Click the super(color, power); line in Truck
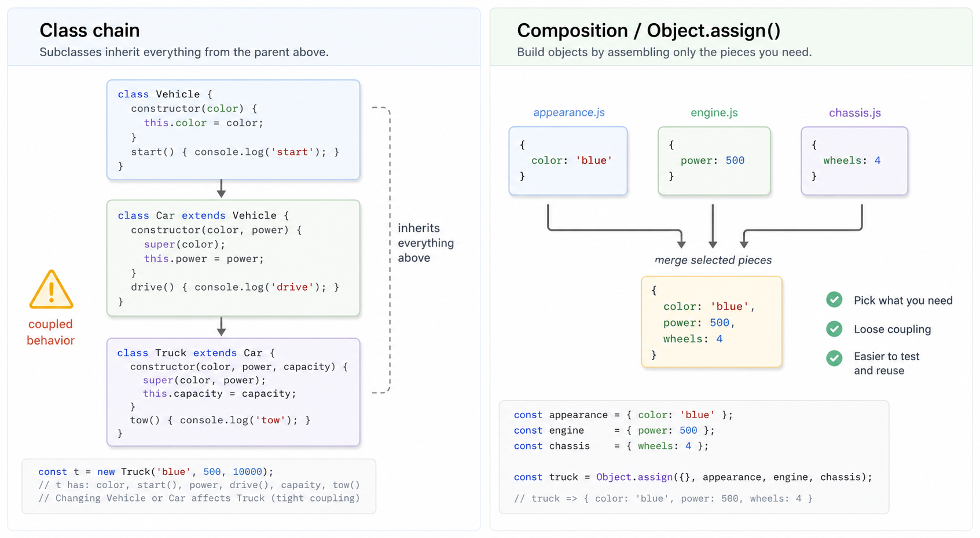980x538 pixels. [x=204, y=380]
